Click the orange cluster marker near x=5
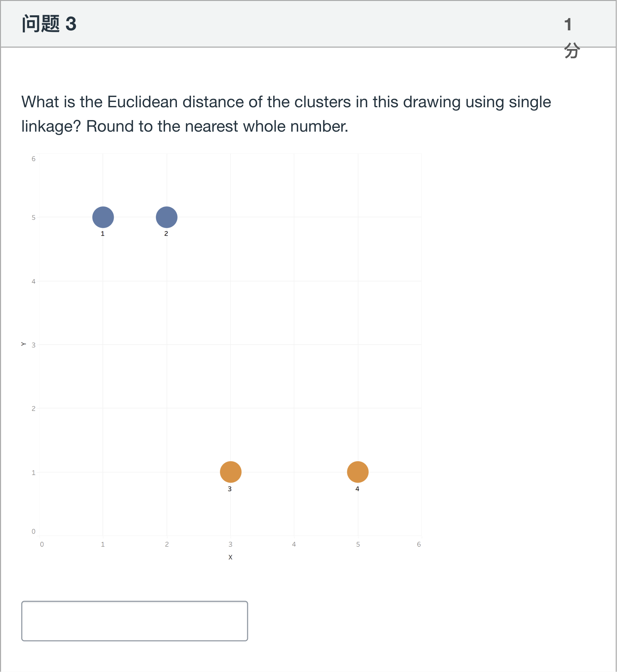Image resolution: width=617 pixels, height=672 pixels. pyautogui.click(x=358, y=472)
